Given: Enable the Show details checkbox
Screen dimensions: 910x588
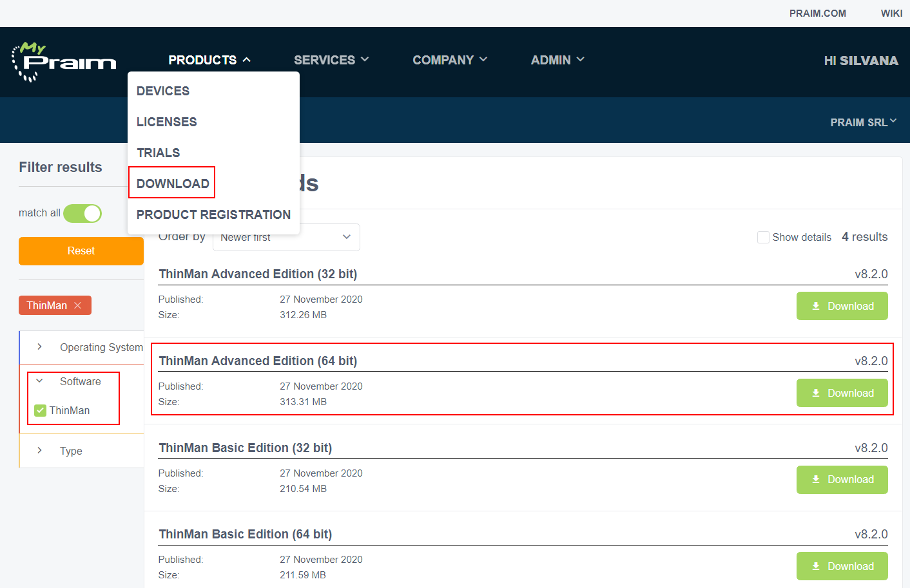Looking at the screenshot, I should [763, 237].
